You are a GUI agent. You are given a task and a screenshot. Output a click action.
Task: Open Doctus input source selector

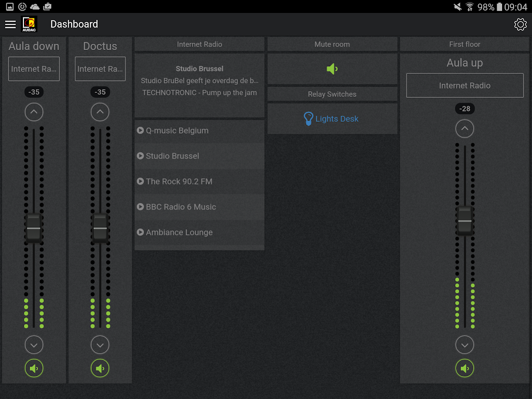pyautogui.click(x=100, y=69)
